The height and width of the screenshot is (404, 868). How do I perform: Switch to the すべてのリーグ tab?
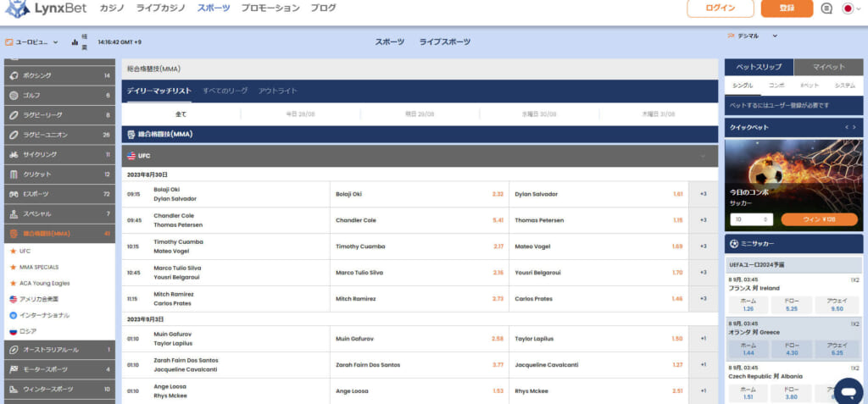click(225, 91)
